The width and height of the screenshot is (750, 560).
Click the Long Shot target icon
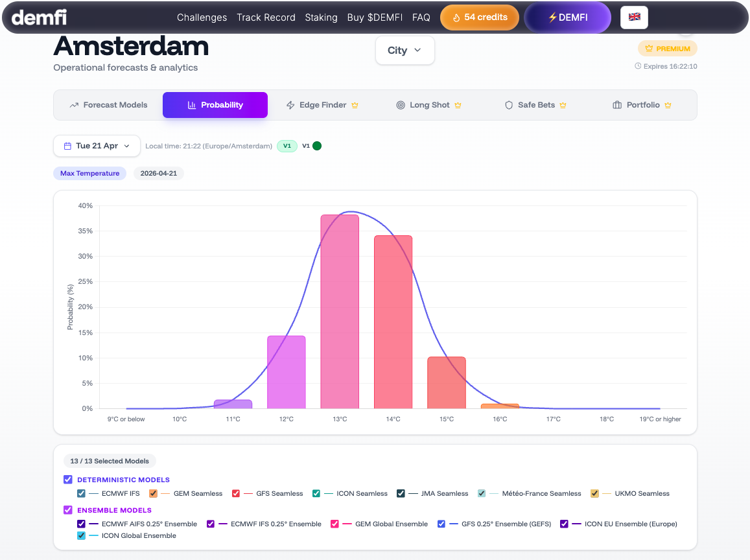pos(400,104)
